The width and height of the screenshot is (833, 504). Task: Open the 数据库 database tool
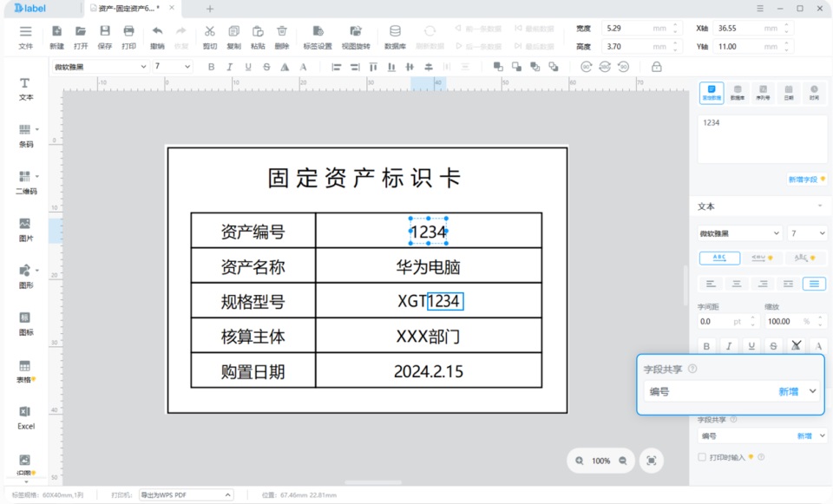[395, 37]
